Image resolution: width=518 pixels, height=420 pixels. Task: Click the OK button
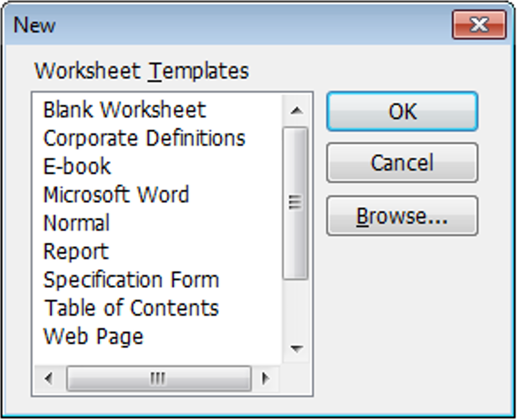(402, 112)
